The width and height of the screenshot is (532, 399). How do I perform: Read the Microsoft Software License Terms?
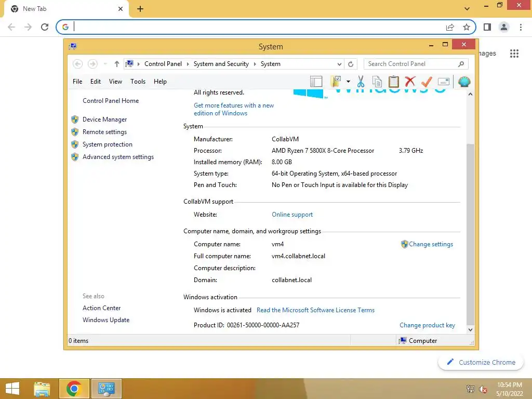point(315,310)
